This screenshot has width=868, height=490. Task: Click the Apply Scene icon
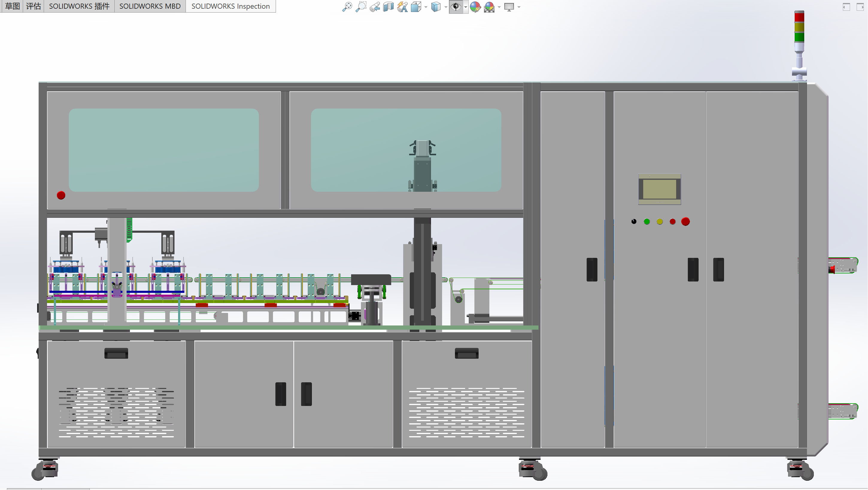[489, 7]
